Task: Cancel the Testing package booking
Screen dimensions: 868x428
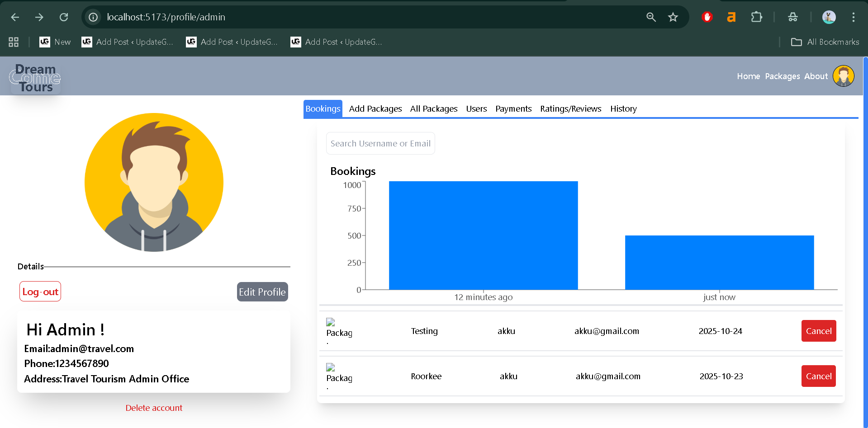Action: click(x=818, y=331)
